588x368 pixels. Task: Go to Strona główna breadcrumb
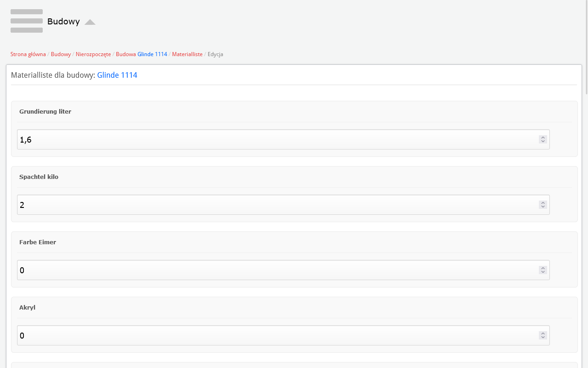click(x=28, y=54)
